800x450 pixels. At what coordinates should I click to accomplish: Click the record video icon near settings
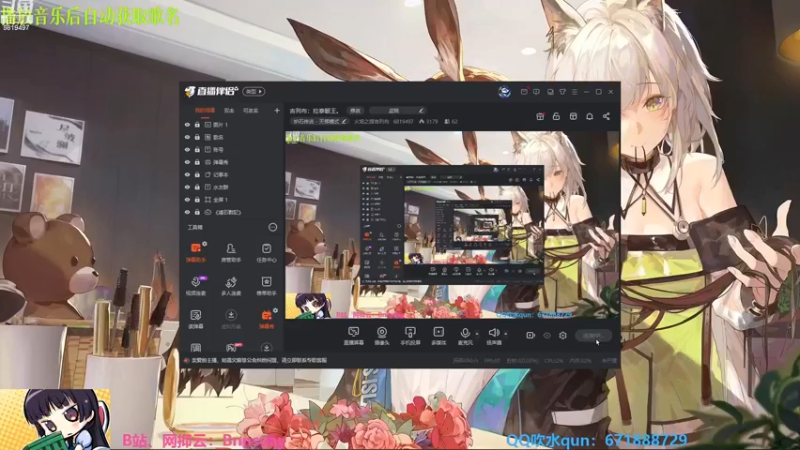click(x=531, y=335)
